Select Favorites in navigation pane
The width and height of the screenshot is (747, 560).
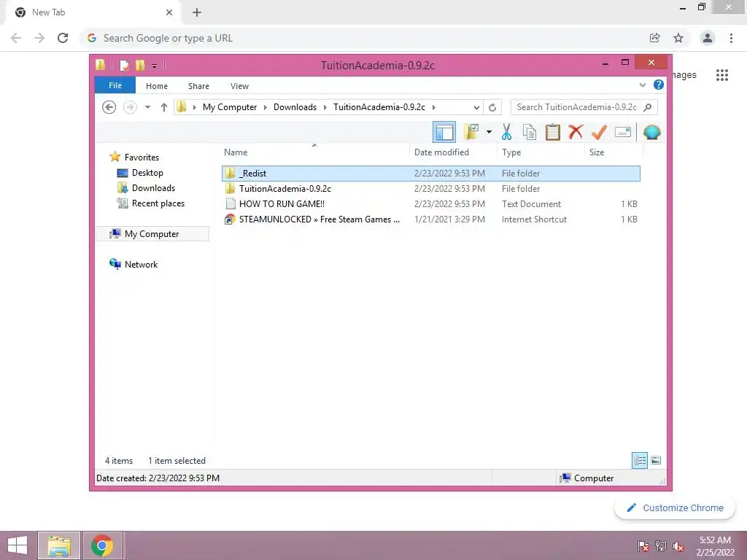click(134, 157)
